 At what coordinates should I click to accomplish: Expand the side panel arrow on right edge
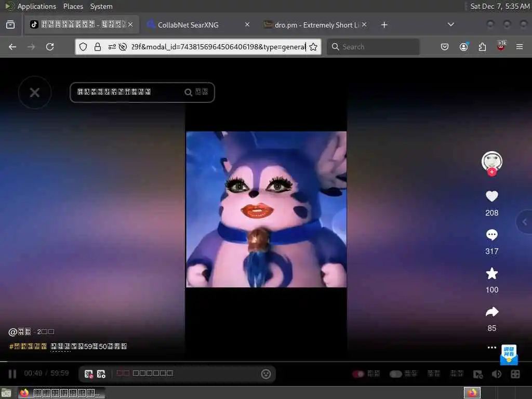(525, 222)
